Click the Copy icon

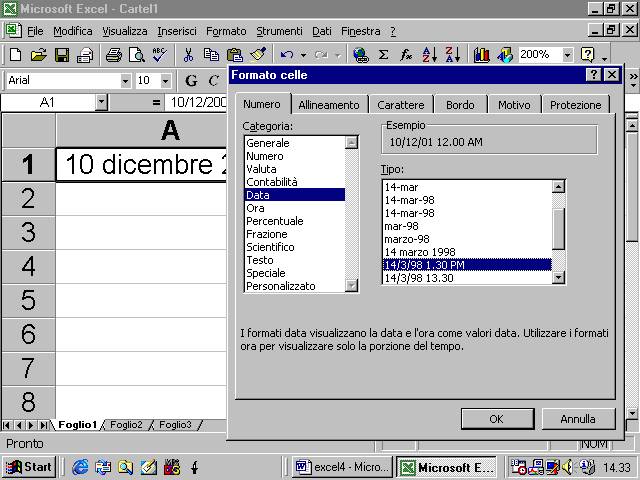click(x=211, y=55)
